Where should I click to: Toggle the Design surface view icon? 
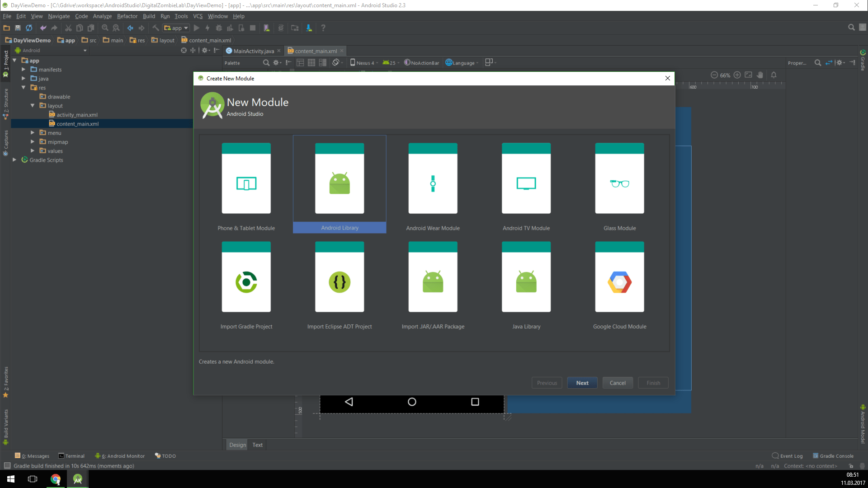click(x=300, y=63)
